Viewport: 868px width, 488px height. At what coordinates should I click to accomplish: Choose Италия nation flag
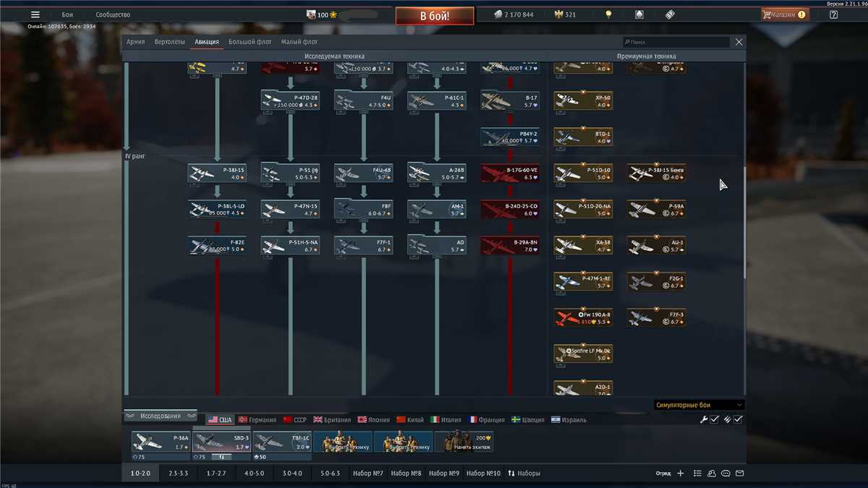446,419
